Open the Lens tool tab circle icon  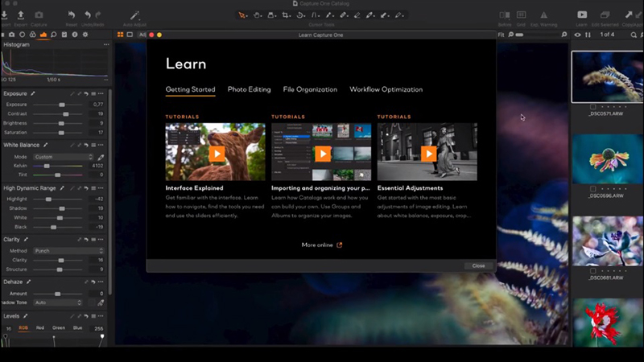tap(23, 35)
